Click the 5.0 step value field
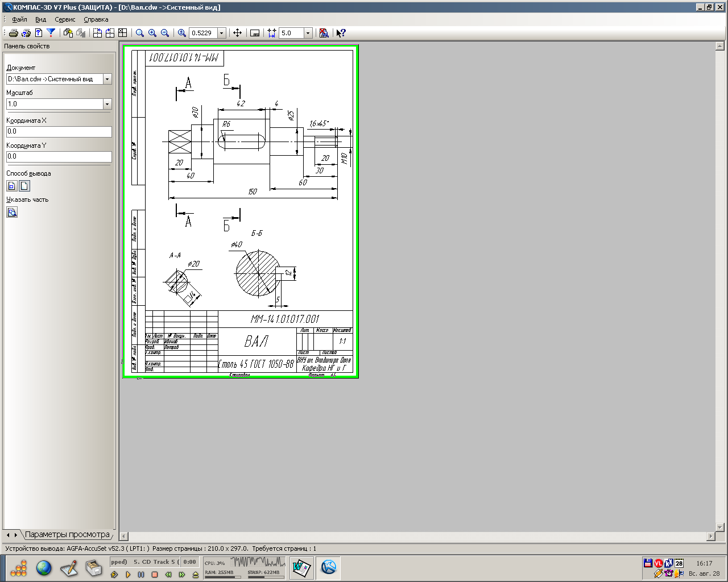The height and width of the screenshot is (582, 728). tap(292, 33)
